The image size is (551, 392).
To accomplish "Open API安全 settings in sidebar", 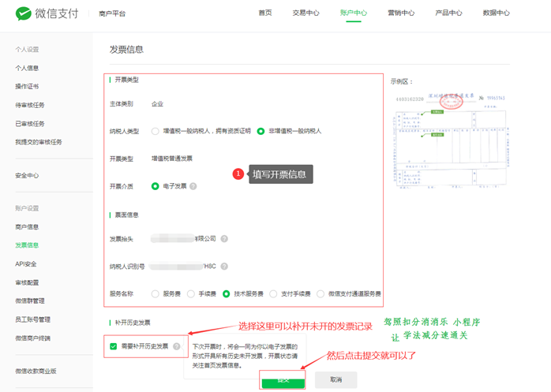I will (x=25, y=264).
